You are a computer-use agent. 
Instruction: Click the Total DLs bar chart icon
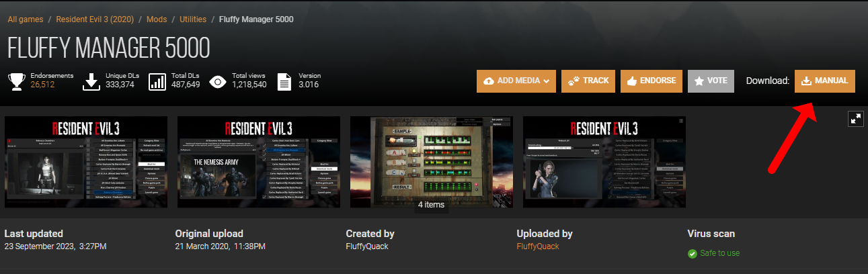tap(157, 81)
